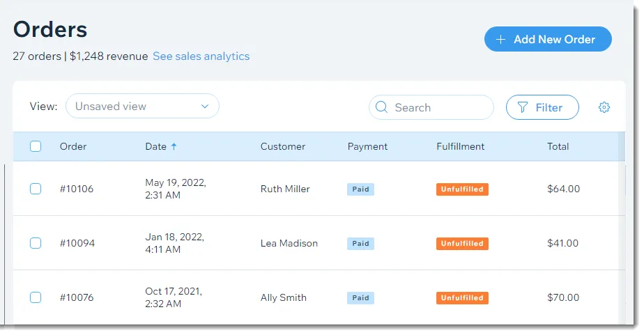Open See sales analytics link
The image size is (644, 335).
click(201, 56)
